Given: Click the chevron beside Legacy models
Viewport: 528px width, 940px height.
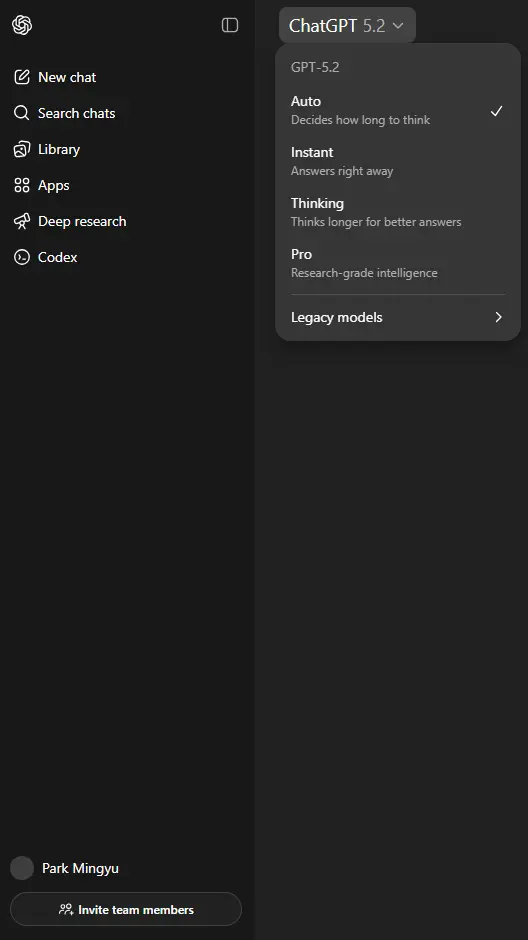Looking at the screenshot, I should click(498, 317).
